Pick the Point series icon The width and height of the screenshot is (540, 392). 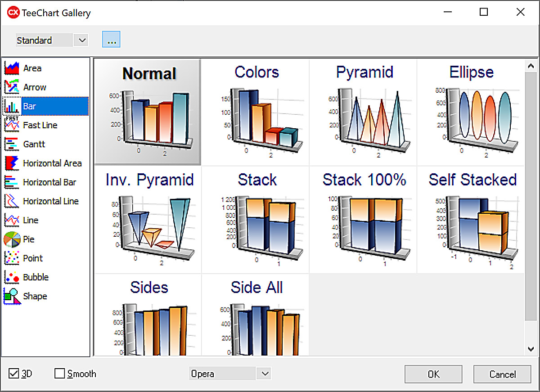coord(12,258)
